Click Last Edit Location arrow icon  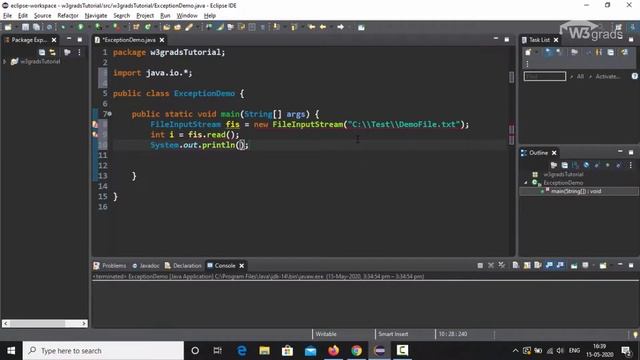pos(312,27)
